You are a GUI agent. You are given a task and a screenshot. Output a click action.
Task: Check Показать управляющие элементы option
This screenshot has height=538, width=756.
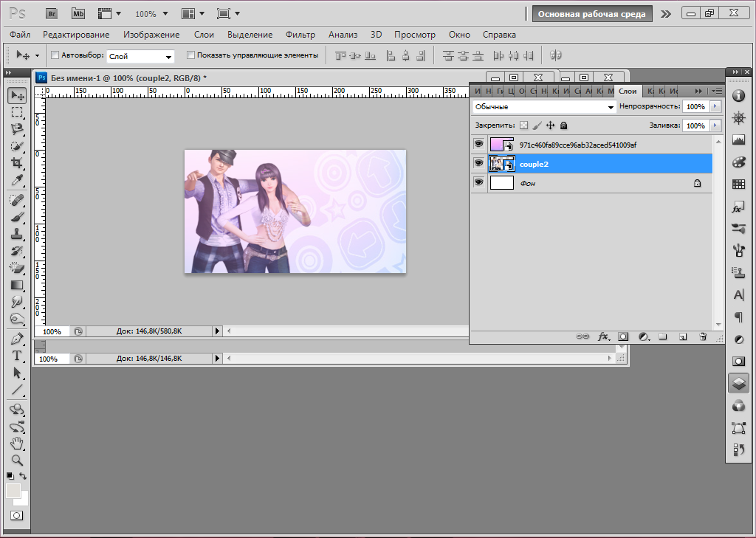click(190, 55)
